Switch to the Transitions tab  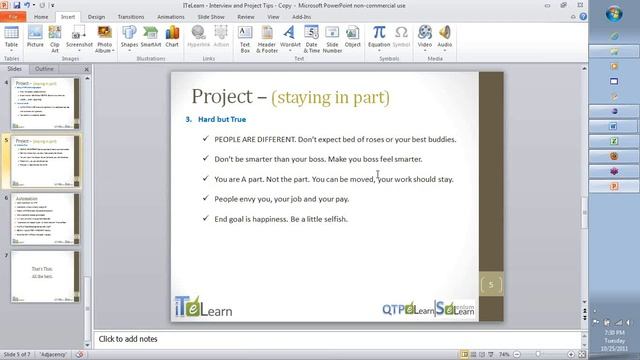[x=131, y=17]
